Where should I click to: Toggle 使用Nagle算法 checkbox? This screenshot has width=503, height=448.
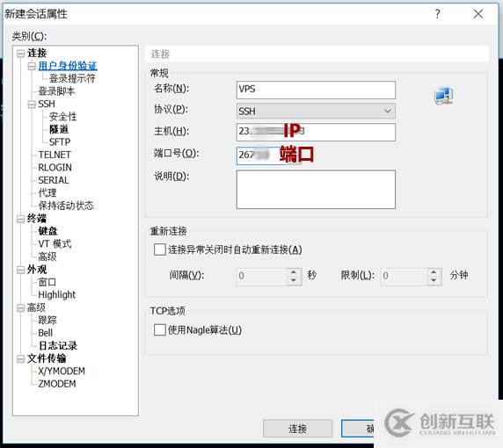point(160,329)
